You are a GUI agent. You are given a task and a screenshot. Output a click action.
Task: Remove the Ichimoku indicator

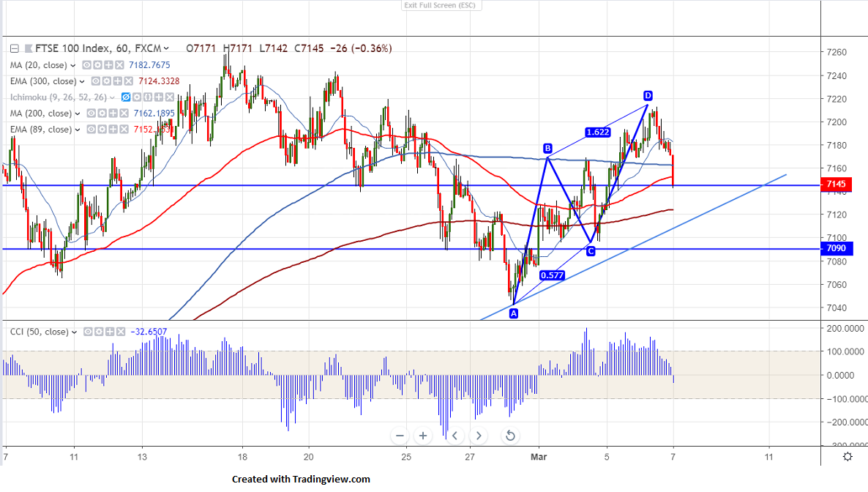(x=170, y=97)
